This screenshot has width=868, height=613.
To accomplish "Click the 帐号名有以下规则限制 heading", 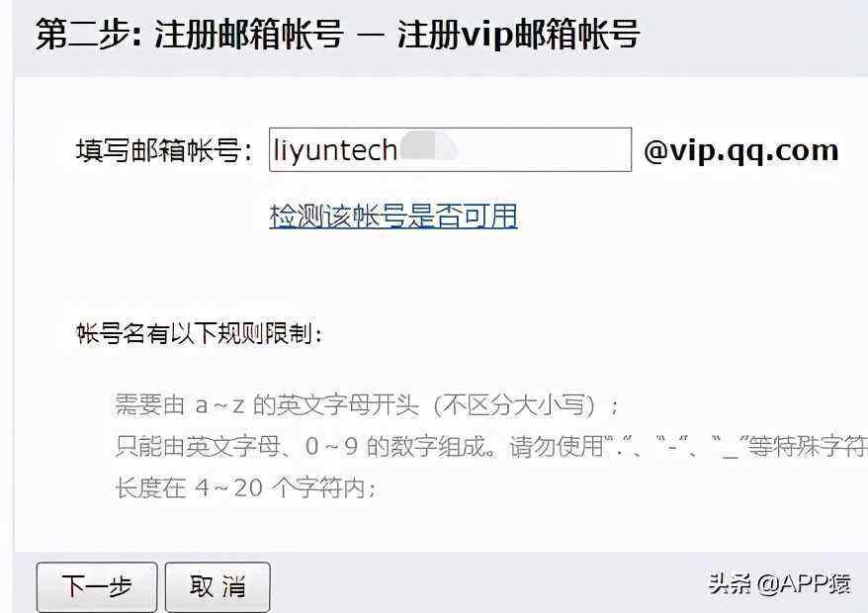I will pos(198,334).
